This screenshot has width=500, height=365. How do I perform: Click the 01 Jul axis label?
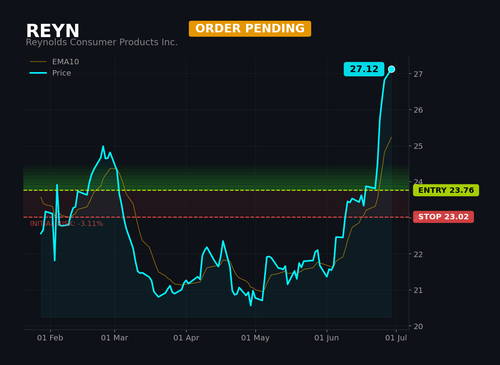(x=396, y=338)
